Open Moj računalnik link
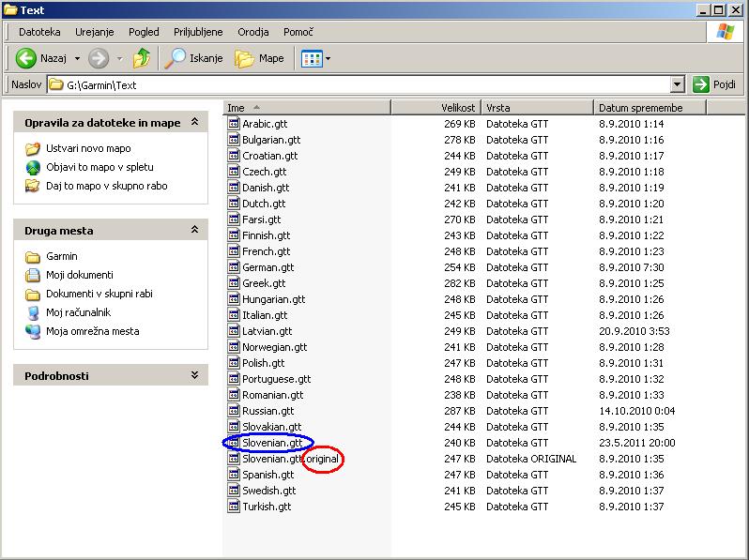 click(x=78, y=312)
